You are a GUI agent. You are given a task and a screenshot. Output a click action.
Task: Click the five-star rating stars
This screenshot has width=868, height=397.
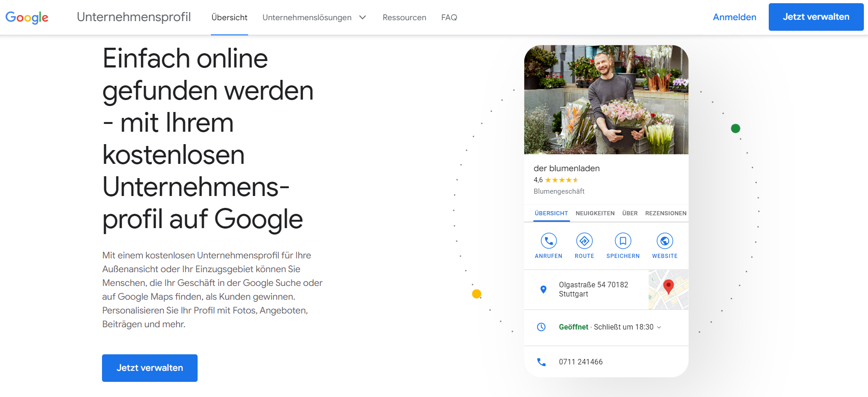tap(562, 180)
